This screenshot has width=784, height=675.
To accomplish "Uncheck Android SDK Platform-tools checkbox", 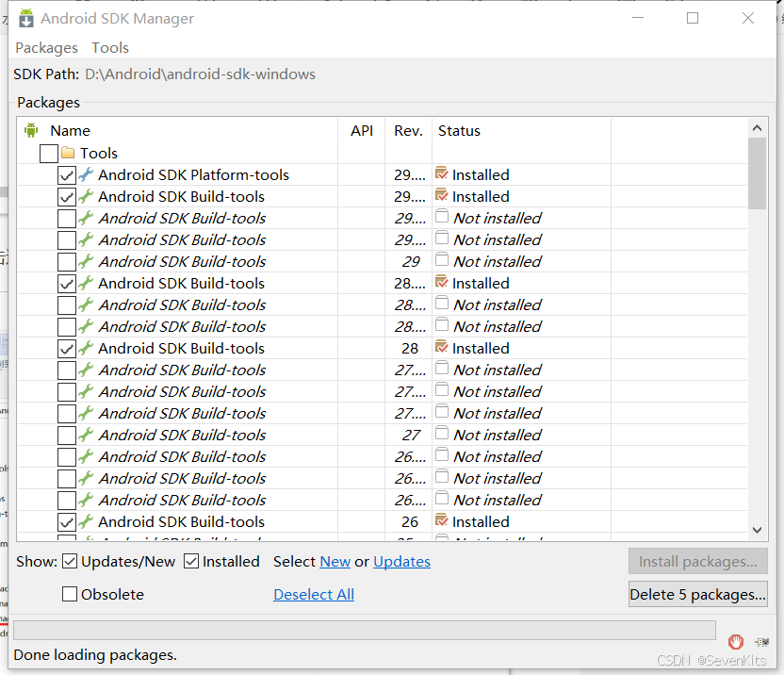I will [67, 175].
